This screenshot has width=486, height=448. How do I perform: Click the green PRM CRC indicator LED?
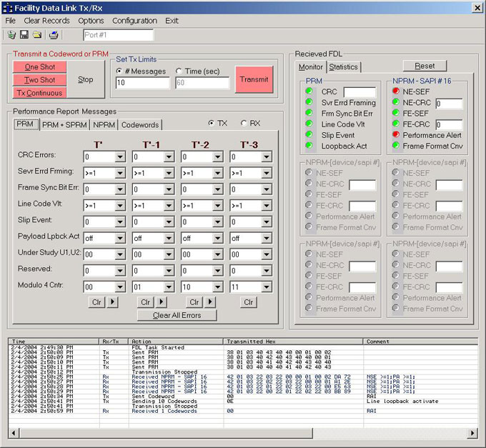309,91
